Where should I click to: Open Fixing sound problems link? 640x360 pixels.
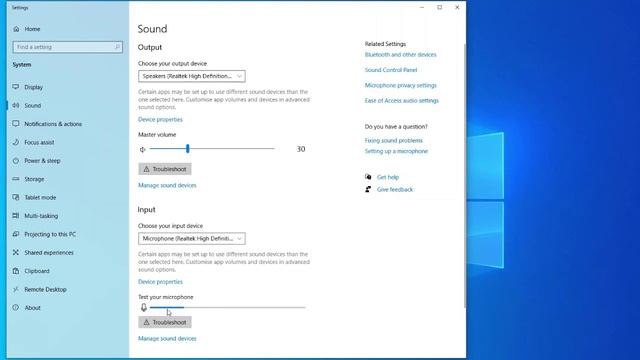click(x=393, y=140)
